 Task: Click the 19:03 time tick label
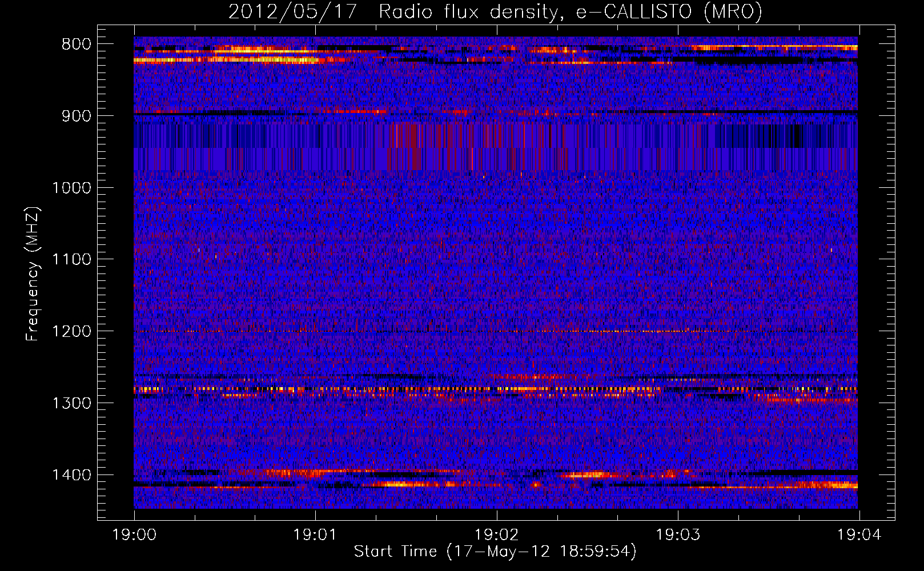click(678, 535)
